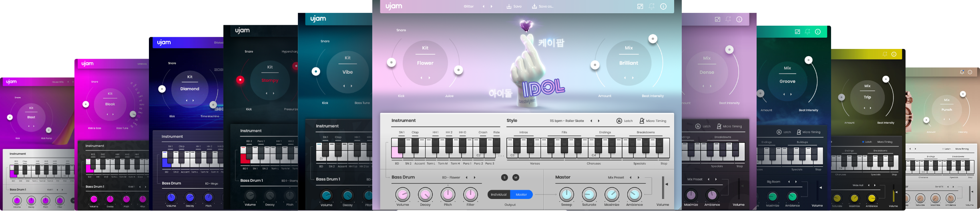This screenshot has width=980, height=211.
Task: Click the bell icon in the Trip mix window
Action: 885,54
